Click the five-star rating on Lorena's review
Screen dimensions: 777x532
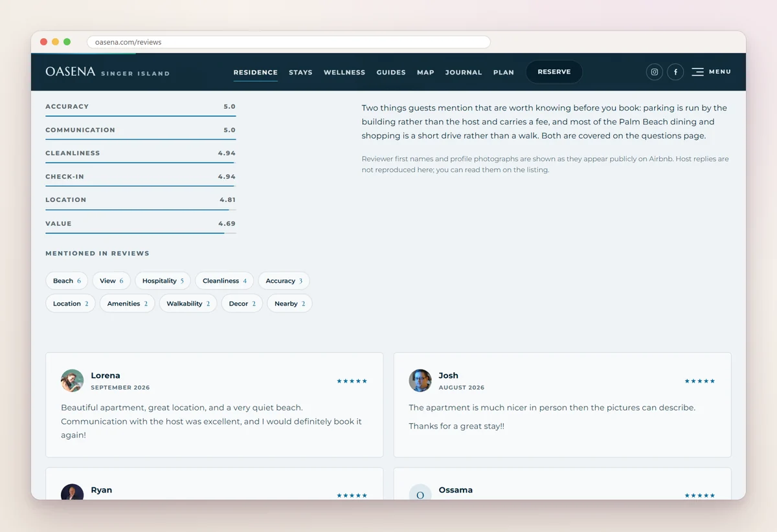click(352, 381)
